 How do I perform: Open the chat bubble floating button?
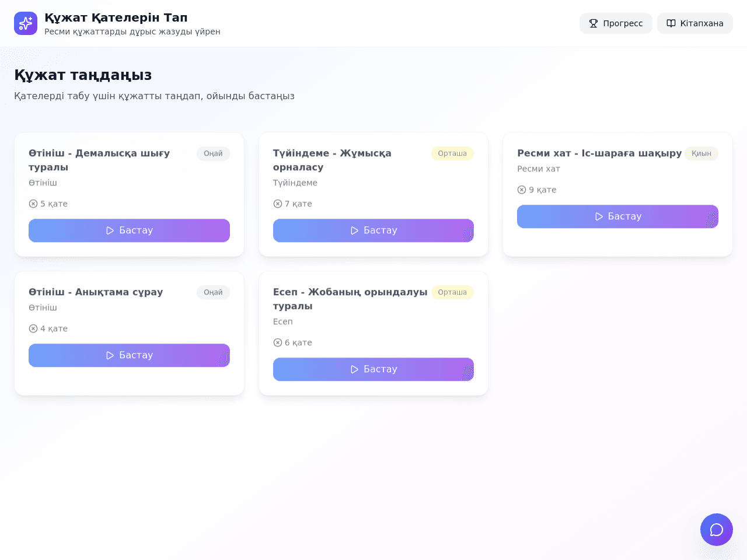coord(717,530)
